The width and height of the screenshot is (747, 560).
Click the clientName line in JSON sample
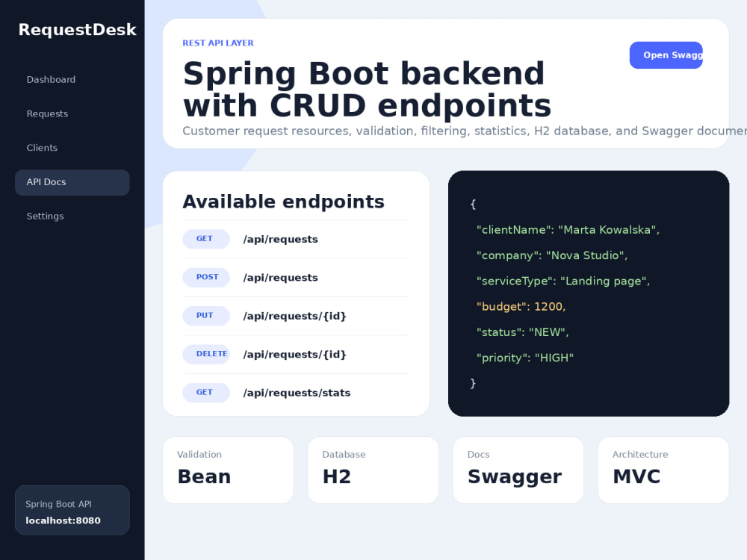point(568,230)
